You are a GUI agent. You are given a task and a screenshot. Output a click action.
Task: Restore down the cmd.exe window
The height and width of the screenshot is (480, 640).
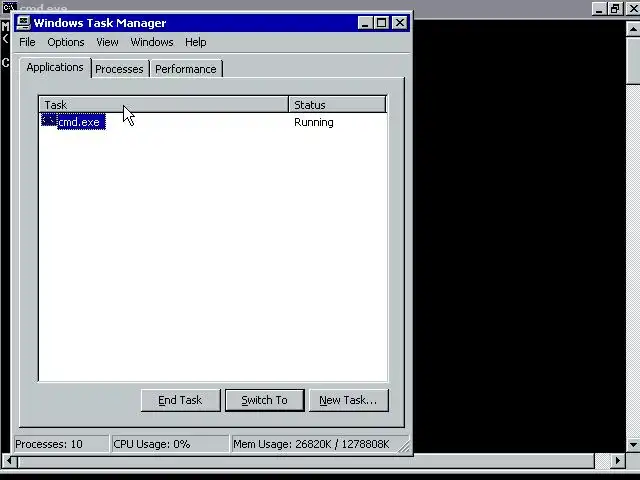click(x=615, y=9)
